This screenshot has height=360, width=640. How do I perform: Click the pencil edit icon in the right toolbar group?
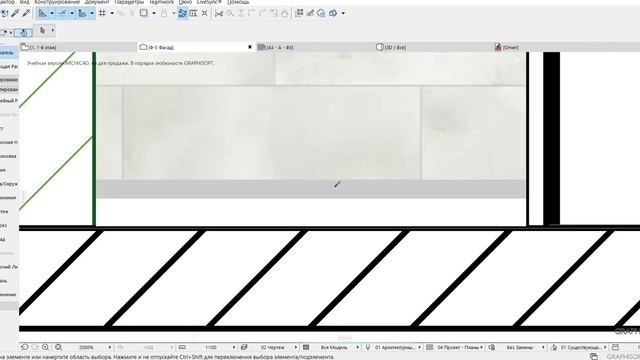310,13
